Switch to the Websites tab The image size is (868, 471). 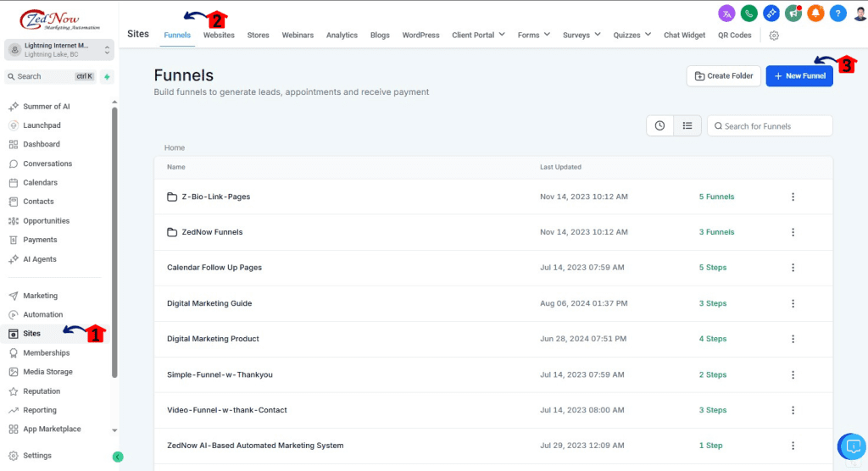pyautogui.click(x=219, y=35)
